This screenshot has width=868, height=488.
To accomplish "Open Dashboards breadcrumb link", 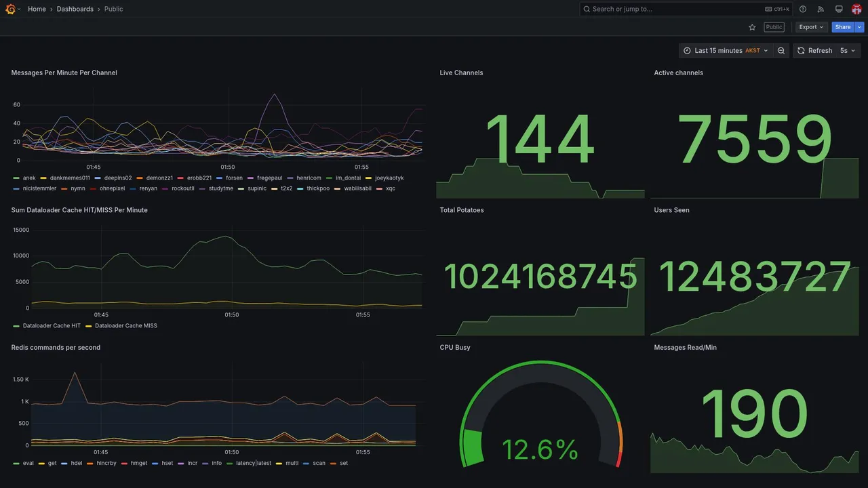I will click(75, 9).
